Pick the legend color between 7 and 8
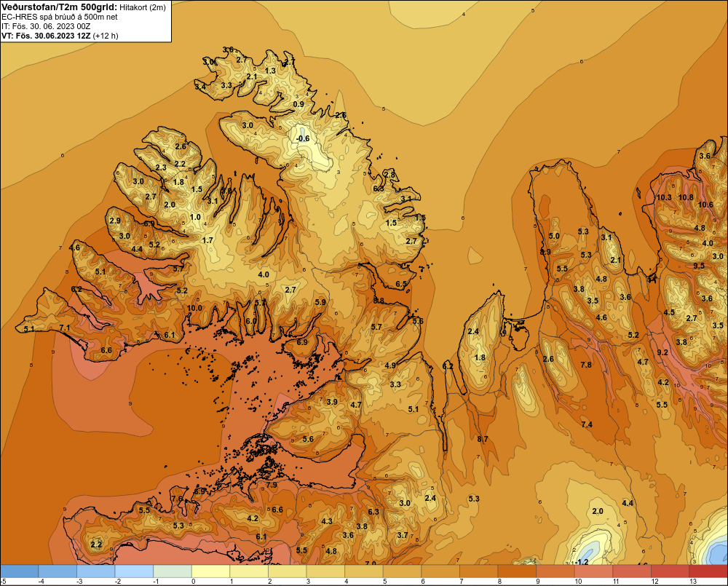The height and width of the screenshot is (586, 728). (479, 571)
